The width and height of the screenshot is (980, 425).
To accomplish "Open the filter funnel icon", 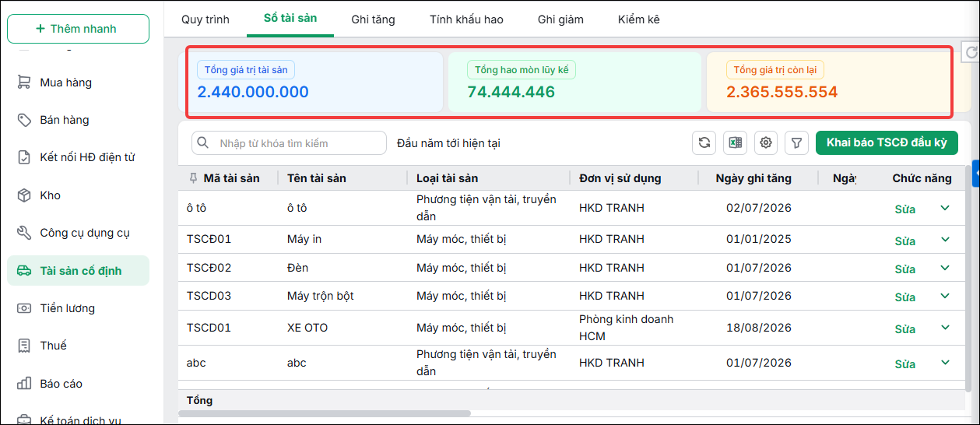I will coord(796,142).
